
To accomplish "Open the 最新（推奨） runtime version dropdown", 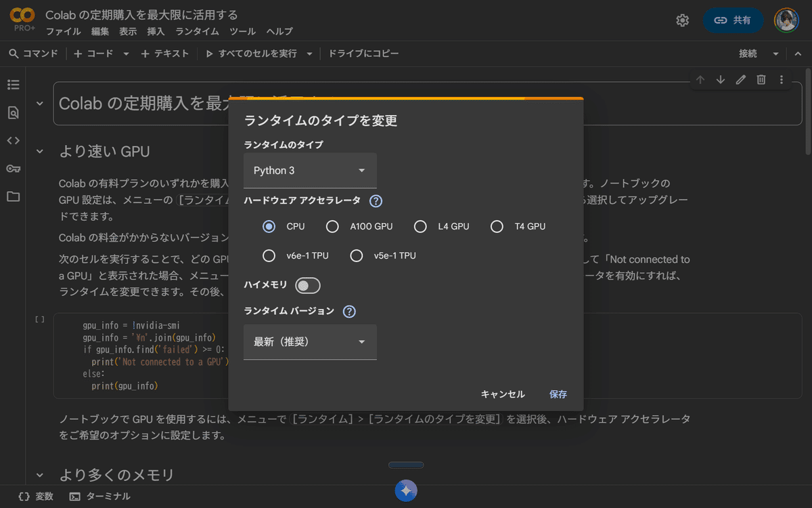I will click(310, 342).
